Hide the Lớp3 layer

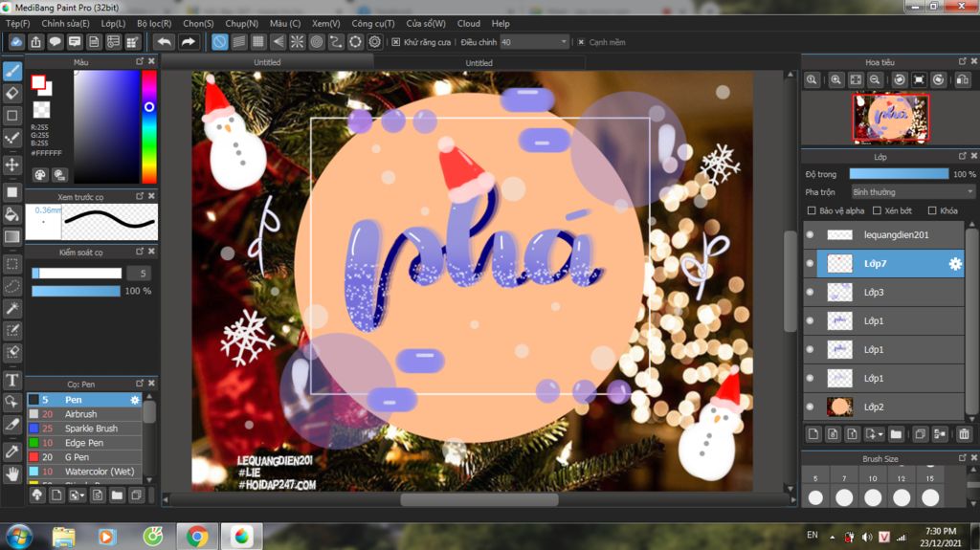click(x=810, y=292)
